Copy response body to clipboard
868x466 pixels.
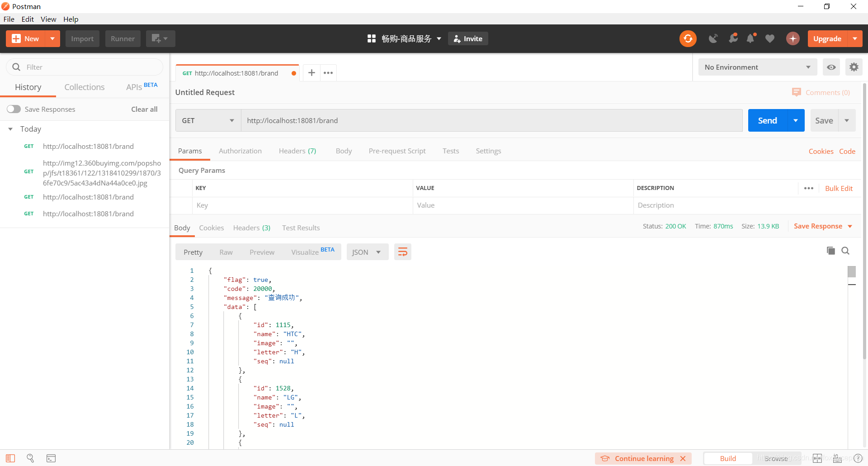click(x=830, y=251)
